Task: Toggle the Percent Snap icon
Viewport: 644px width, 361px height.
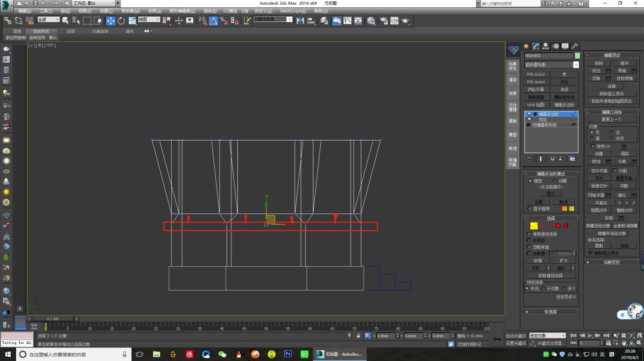Action: (x=224, y=20)
